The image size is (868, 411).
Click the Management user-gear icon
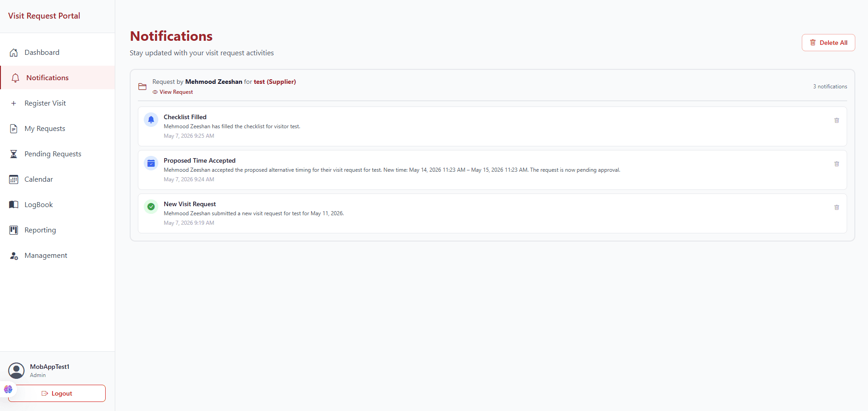coord(14,256)
